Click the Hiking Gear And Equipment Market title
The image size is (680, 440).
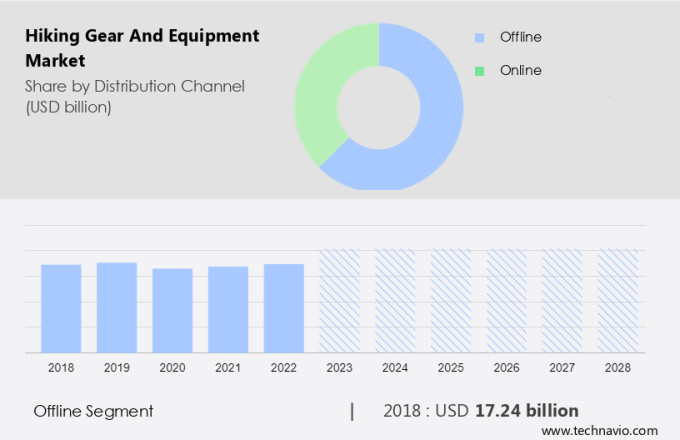click(x=140, y=47)
